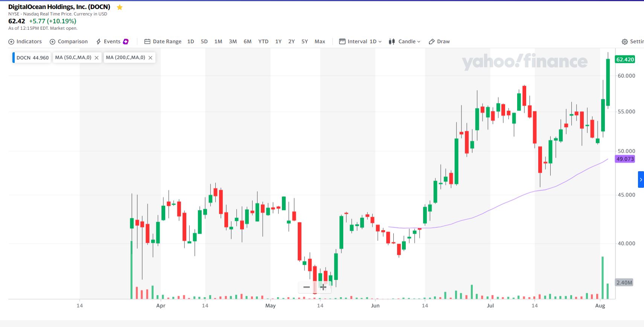Click the As of 12:15PM EDT status text
Viewport: 644px width, 327px height.
click(x=43, y=28)
